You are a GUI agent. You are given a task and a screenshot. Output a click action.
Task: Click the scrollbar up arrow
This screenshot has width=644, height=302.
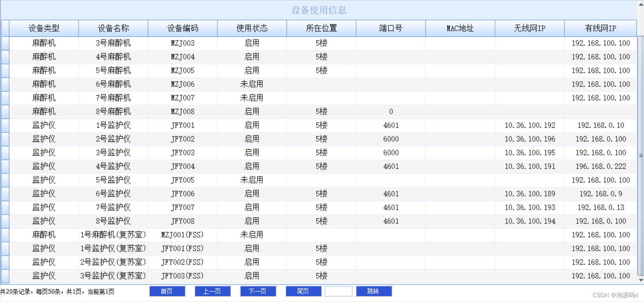click(x=641, y=4)
